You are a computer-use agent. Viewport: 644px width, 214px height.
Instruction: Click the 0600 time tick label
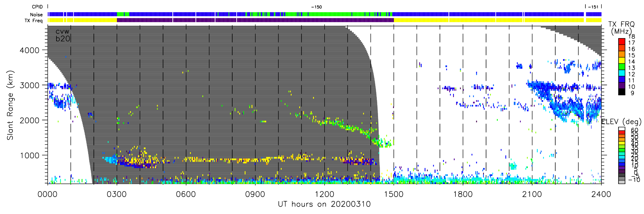tap(186, 194)
